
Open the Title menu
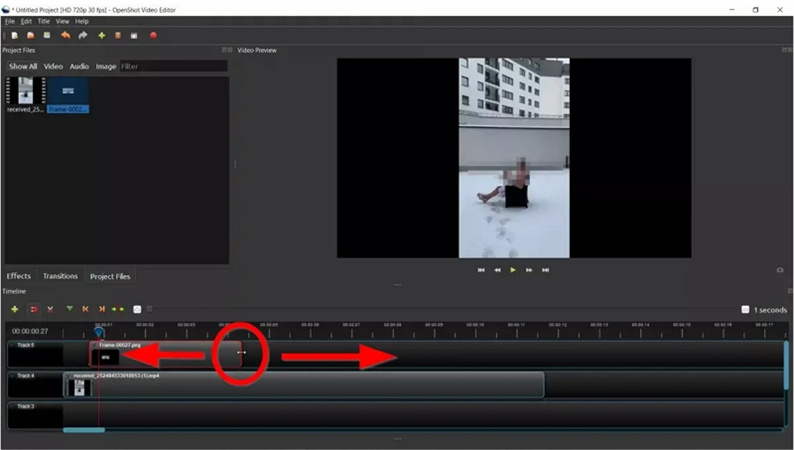(x=44, y=21)
